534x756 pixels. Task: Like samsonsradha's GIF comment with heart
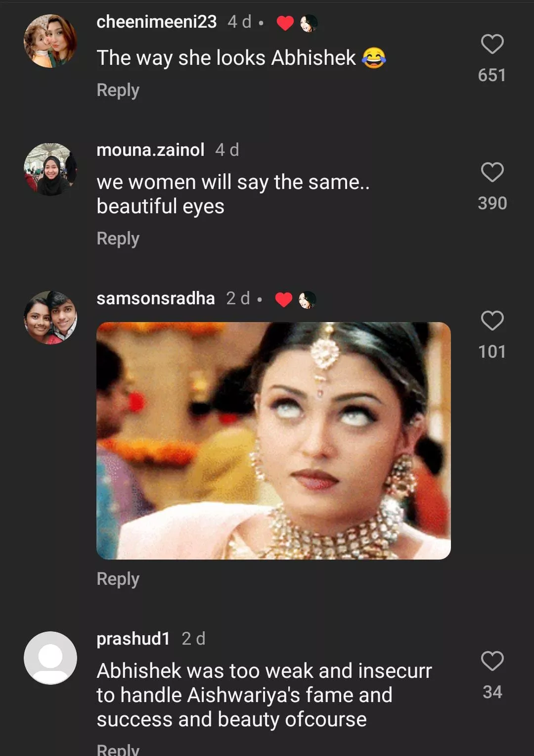tap(492, 321)
